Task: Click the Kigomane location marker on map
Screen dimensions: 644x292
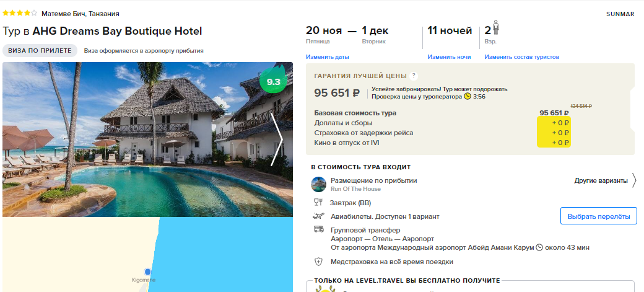Action: 147,272
